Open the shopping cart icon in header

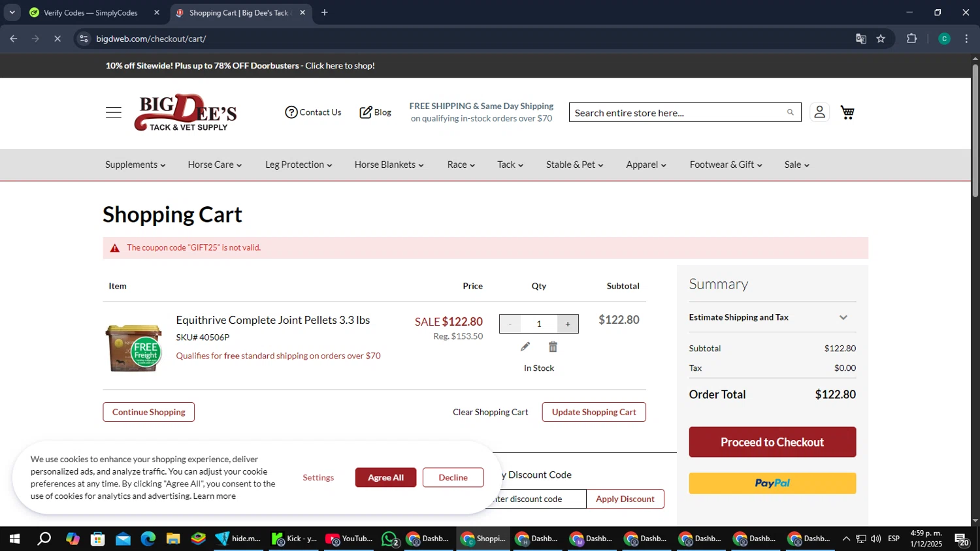click(847, 112)
